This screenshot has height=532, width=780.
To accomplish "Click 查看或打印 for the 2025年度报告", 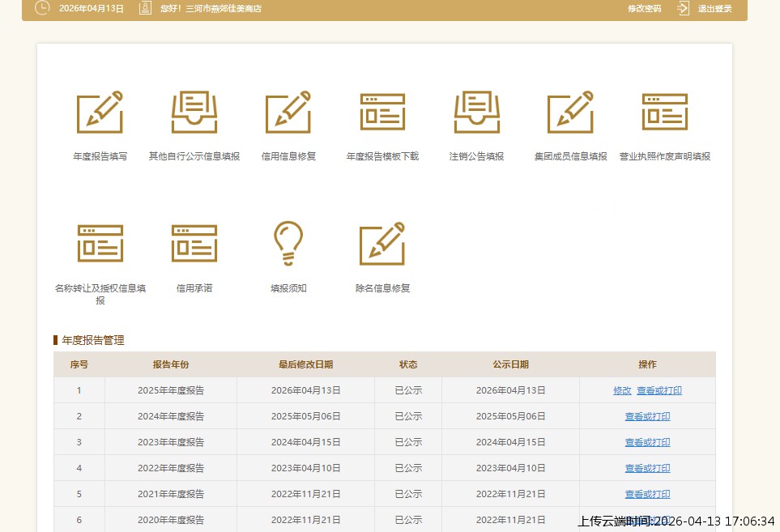I will pyautogui.click(x=659, y=390).
